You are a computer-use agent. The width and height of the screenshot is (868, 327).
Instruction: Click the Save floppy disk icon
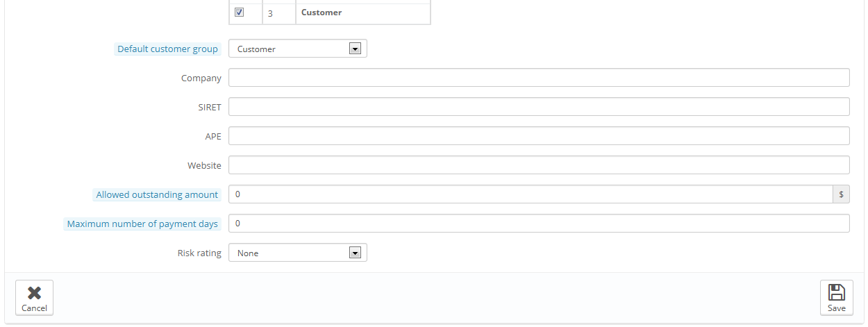pyautogui.click(x=837, y=292)
